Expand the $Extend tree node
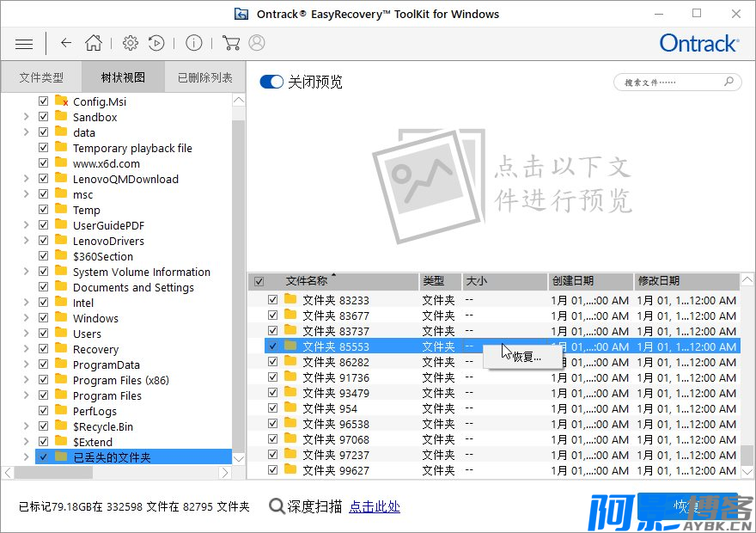The width and height of the screenshot is (756, 533). click(26, 441)
